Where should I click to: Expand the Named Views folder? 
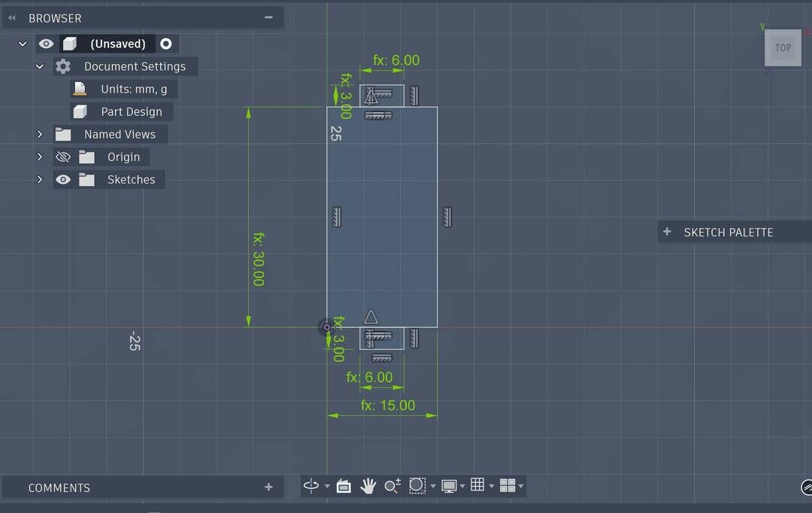40,134
